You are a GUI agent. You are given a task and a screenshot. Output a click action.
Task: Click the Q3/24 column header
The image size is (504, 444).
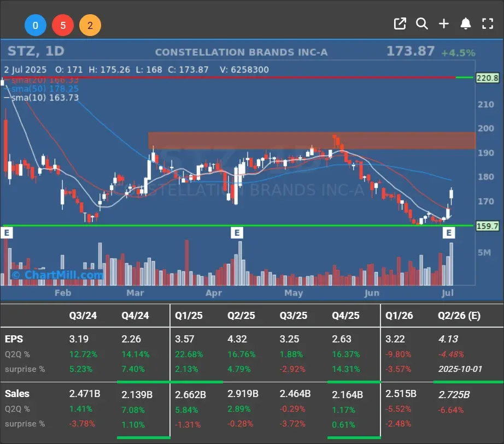tap(83, 316)
